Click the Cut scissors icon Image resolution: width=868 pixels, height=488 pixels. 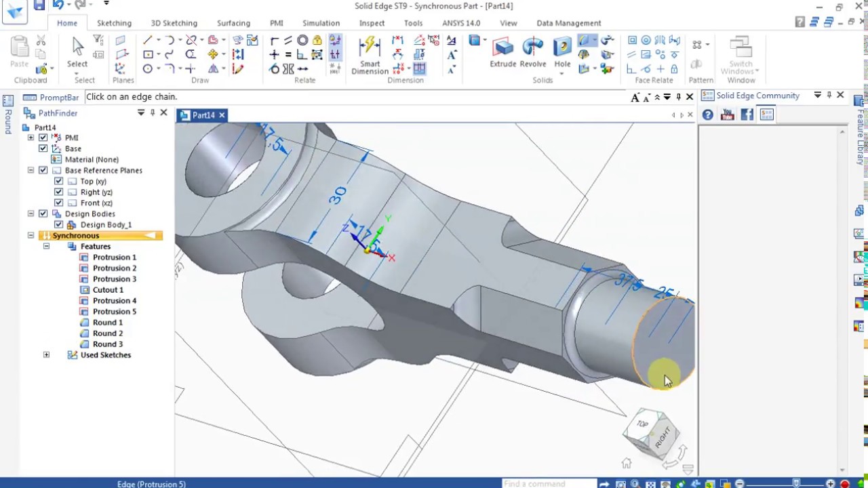pos(41,41)
